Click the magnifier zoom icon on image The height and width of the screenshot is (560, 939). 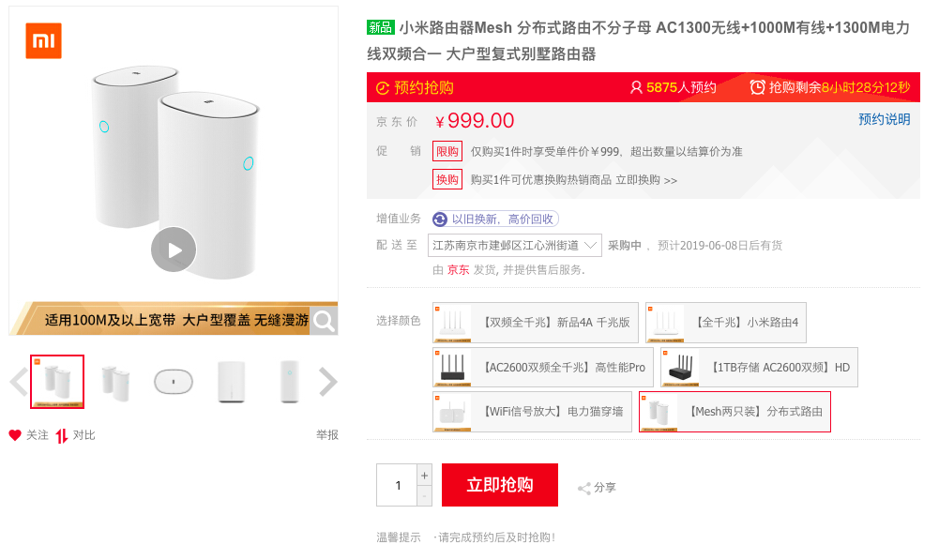pos(324,321)
